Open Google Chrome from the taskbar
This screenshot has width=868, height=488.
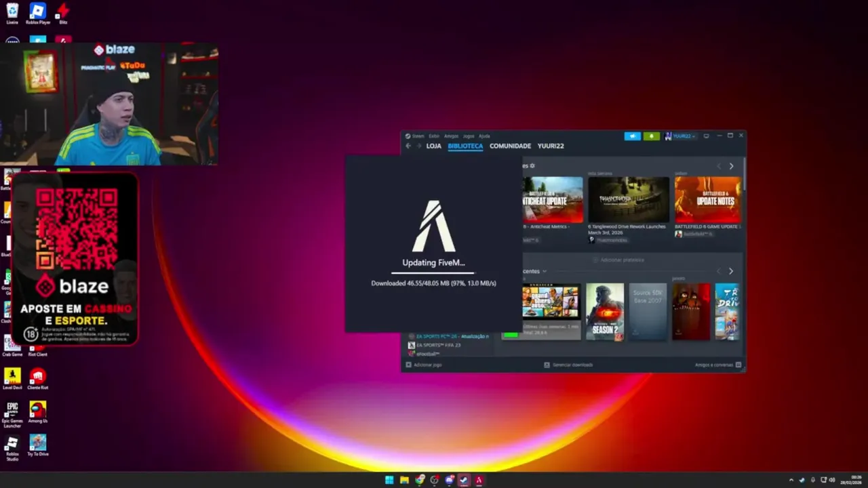(420, 480)
